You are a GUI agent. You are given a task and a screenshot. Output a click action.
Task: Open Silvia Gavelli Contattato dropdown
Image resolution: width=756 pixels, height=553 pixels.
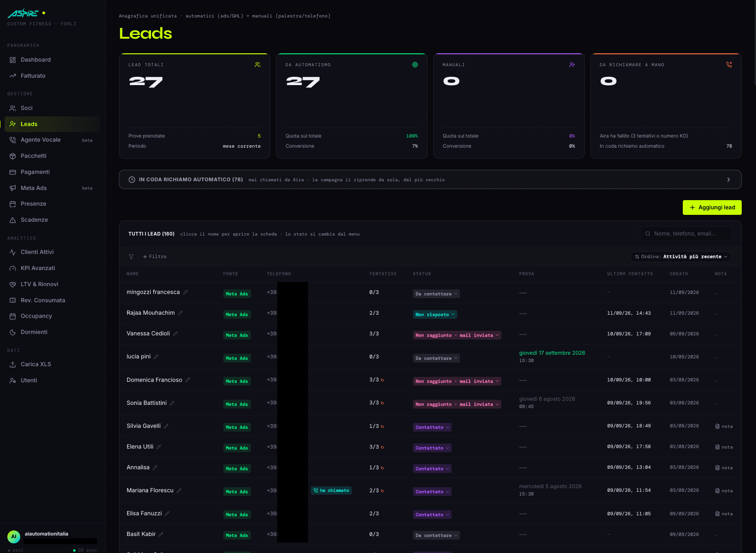pos(432,427)
